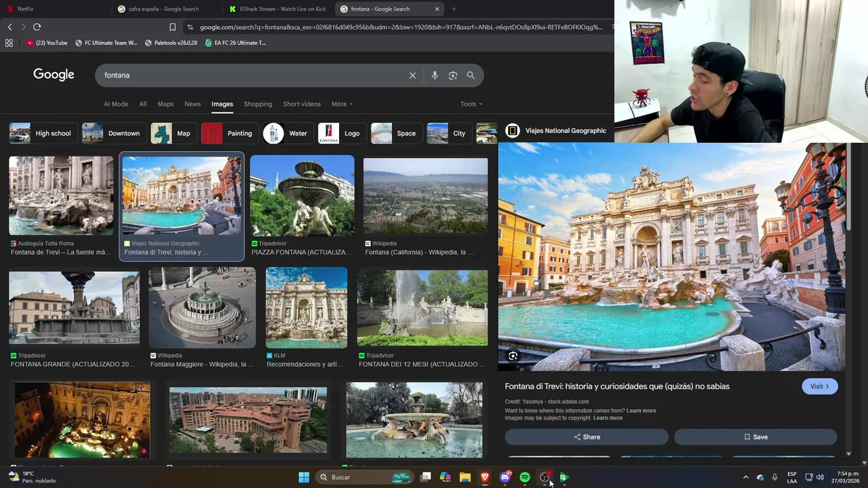868x488 pixels.
Task: Open the YouTube bookmark
Action: tap(47, 43)
